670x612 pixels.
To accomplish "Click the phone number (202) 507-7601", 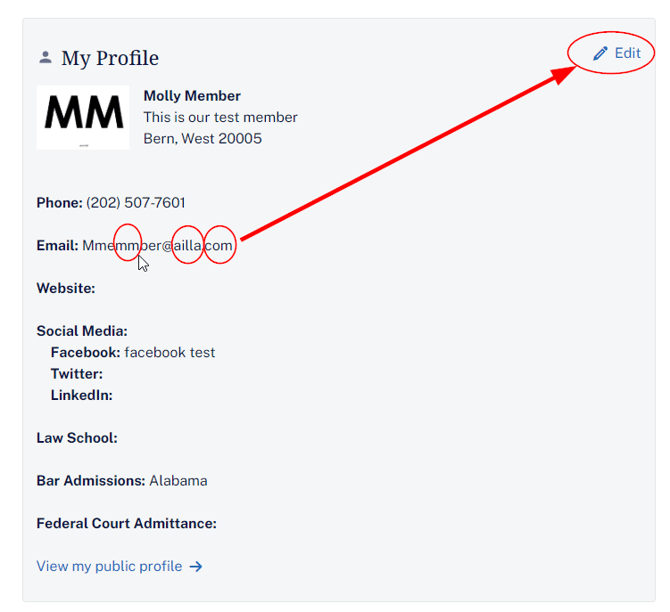I will (136, 203).
